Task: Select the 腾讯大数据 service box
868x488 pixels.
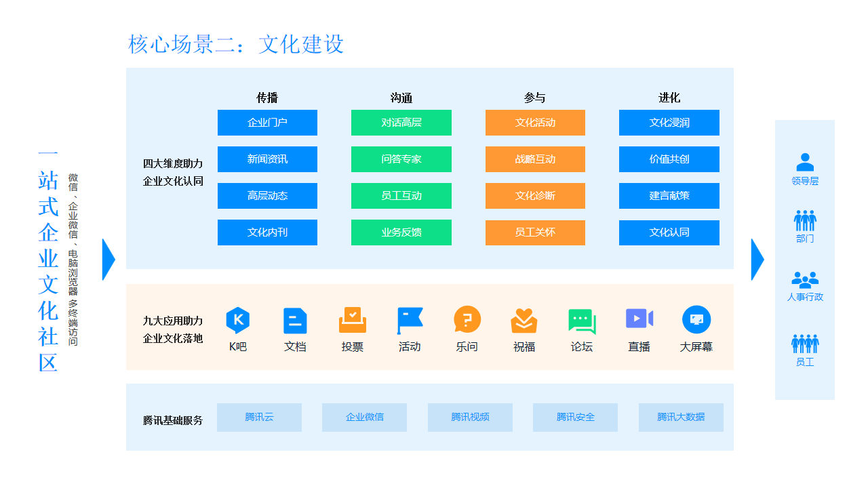Action: 681,418
